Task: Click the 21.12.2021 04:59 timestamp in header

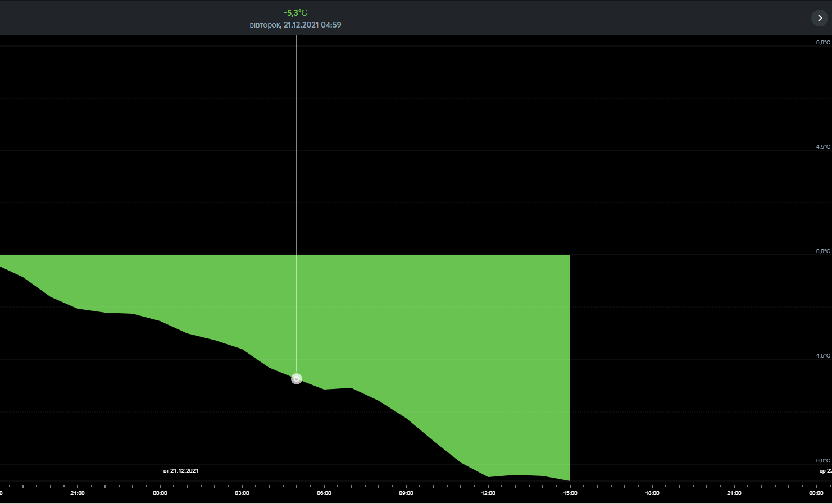Action: click(312, 25)
